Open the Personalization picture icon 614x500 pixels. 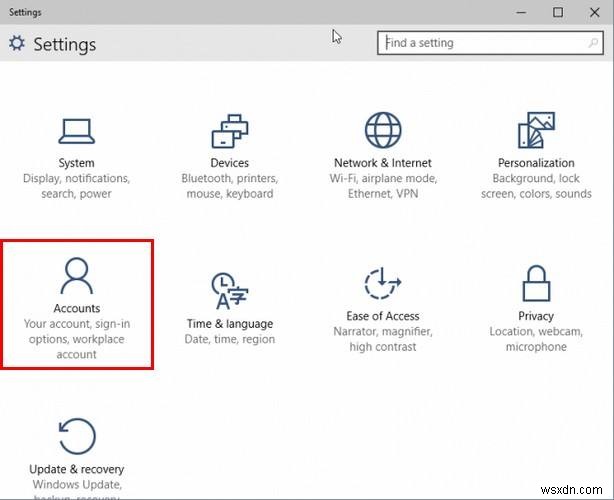[x=536, y=130]
